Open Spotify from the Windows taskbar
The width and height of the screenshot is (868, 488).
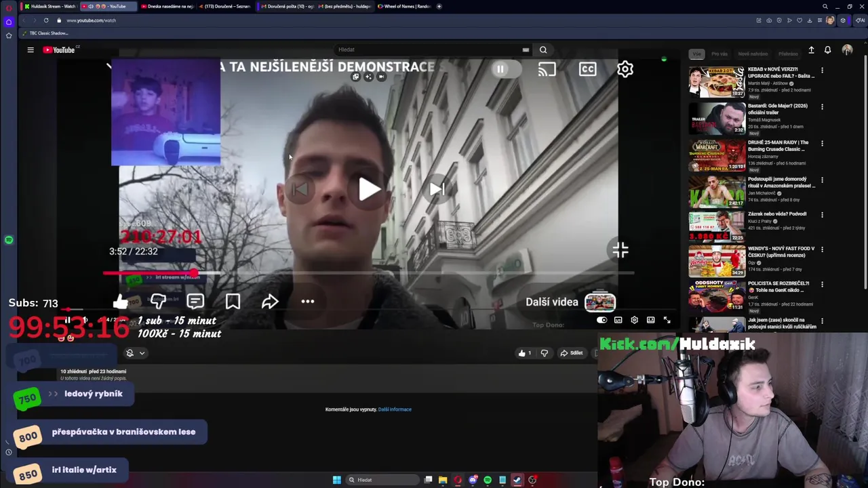(x=488, y=480)
